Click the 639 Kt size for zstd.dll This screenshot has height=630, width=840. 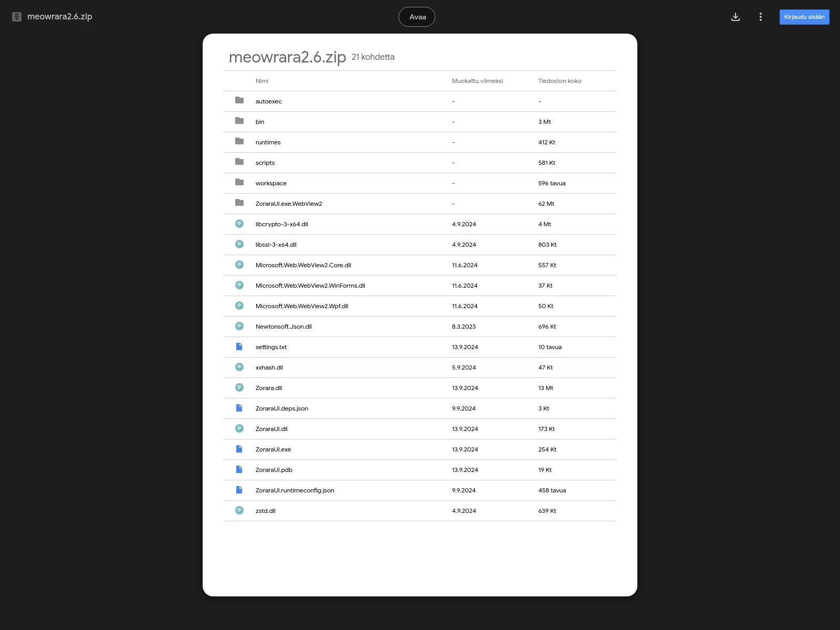click(547, 511)
